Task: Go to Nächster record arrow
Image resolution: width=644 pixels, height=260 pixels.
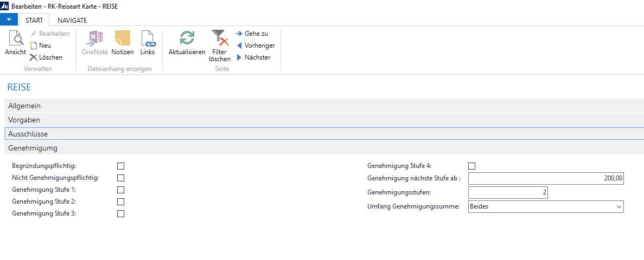Action: (x=239, y=57)
